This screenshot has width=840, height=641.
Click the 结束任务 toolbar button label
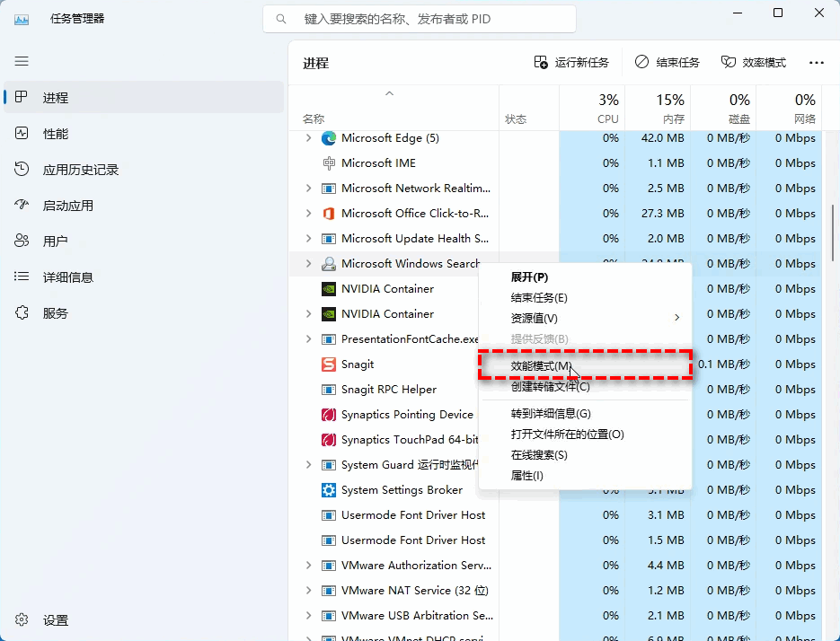tap(677, 63)
